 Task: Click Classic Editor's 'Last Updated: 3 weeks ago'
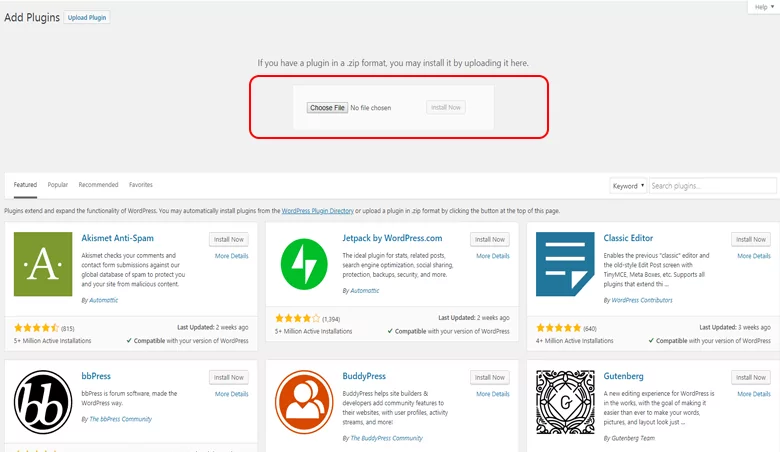pos(735,327)
